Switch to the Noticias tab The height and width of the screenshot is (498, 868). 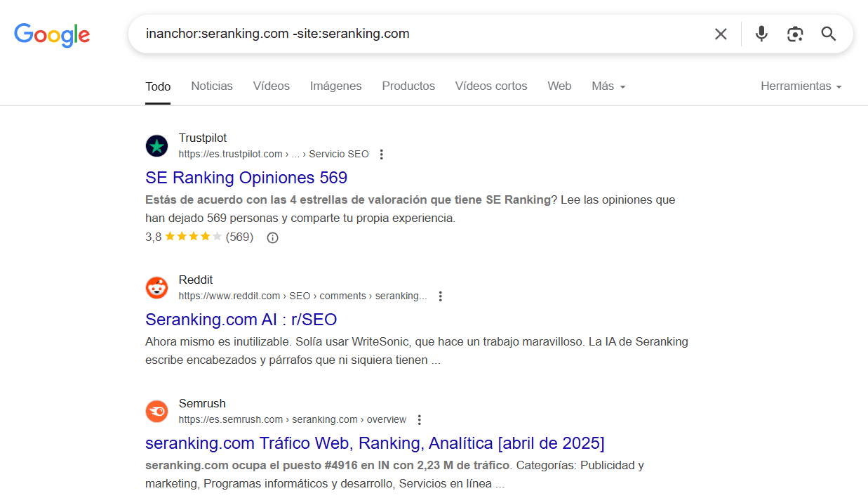click(x=212, y=86)
